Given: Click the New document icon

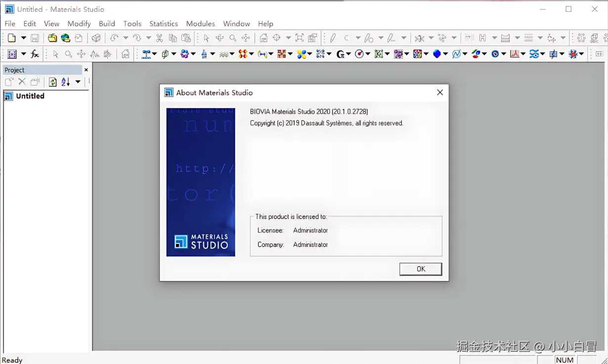Looking at the screenshot, I should (x=12, y=38).
